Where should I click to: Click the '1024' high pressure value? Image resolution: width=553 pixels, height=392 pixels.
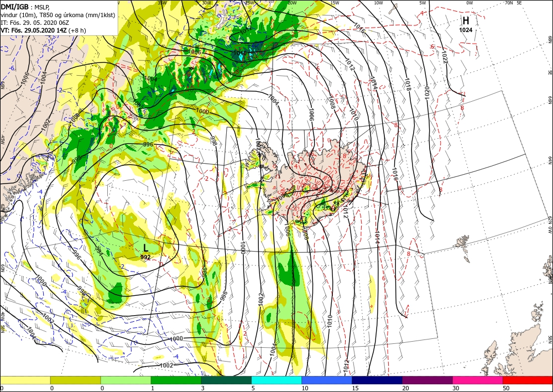point(466,30)
